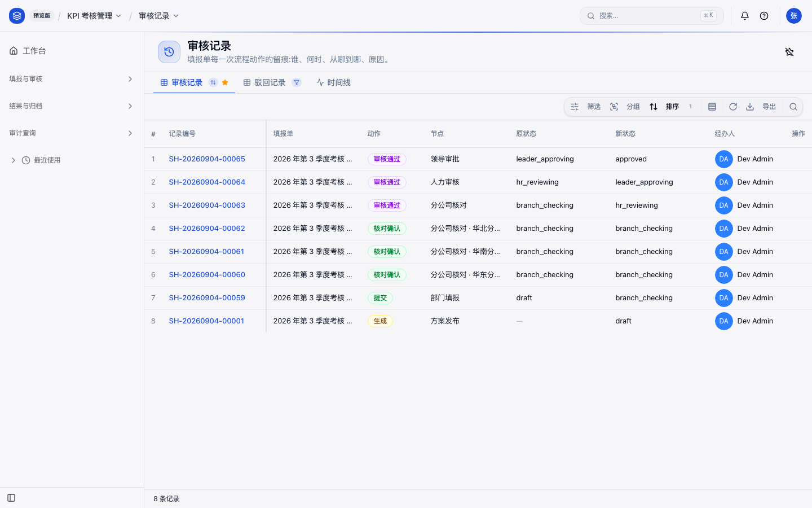The width and height of the screenshot is (812, 508).
Task: Open the user avatar 张 menu
Action: coord(794,16)
